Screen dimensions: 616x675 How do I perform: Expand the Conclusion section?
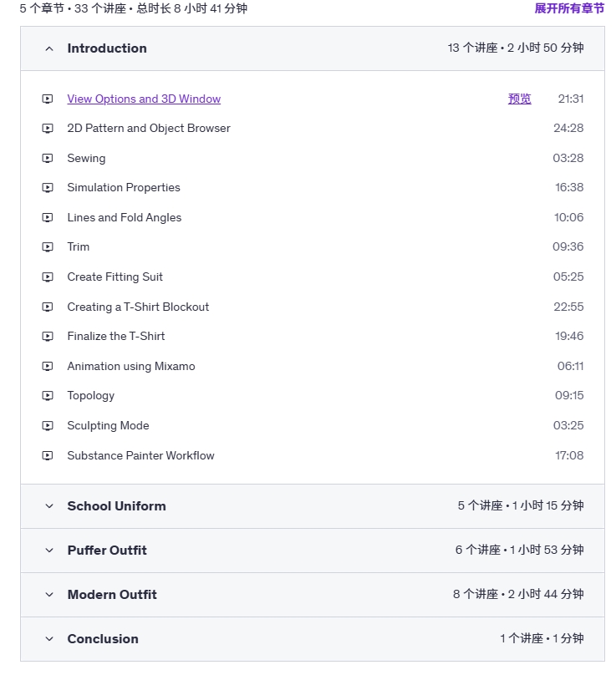(313, 639)
